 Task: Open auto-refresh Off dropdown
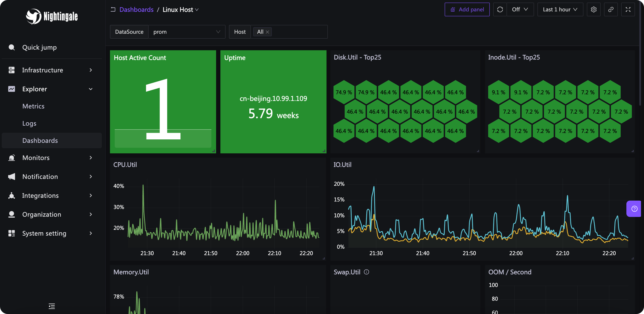[520, 9]
